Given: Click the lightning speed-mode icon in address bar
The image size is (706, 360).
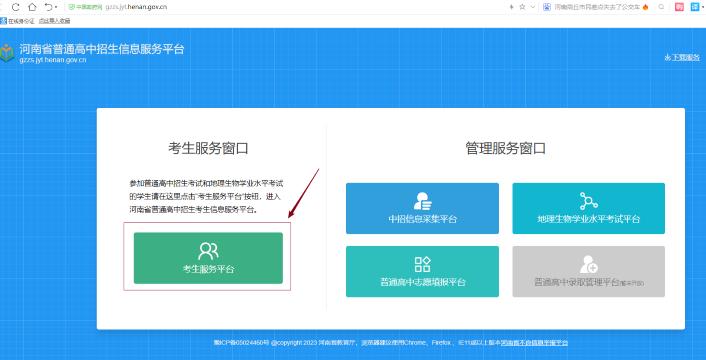Looking at the screenshot, I should pyautogui.click(x=511, y=7).
